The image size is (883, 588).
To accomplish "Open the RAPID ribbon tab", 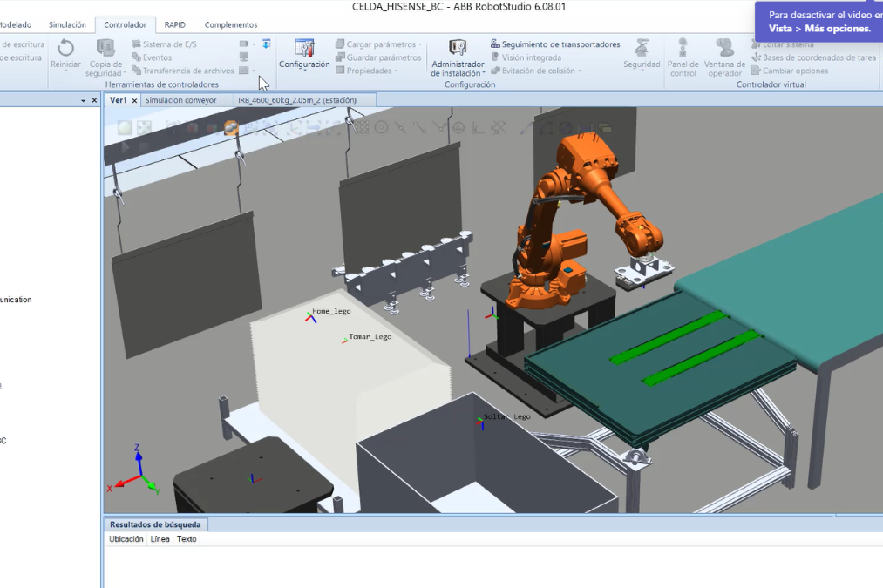I will [174, 24].
